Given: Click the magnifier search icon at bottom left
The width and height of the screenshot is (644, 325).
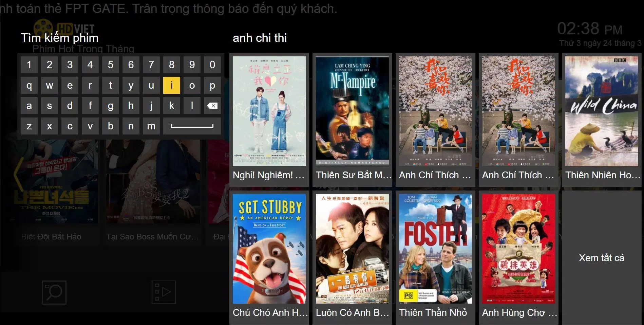Looking at the screenshot, I should coord(54,292).
